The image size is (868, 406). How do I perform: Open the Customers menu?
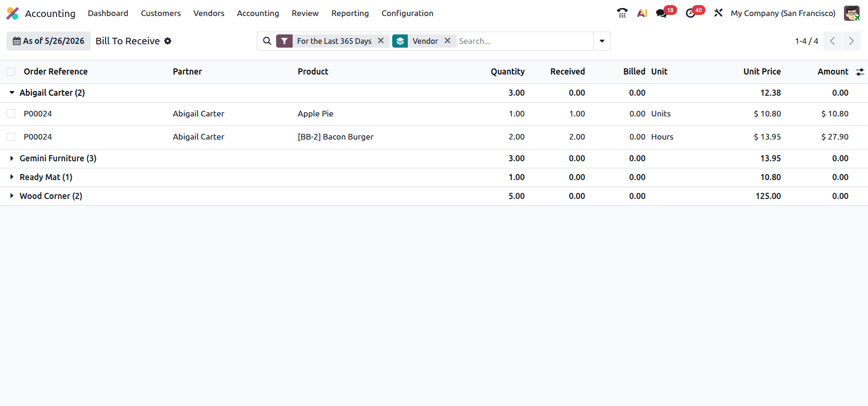click(x=161, y=13)
